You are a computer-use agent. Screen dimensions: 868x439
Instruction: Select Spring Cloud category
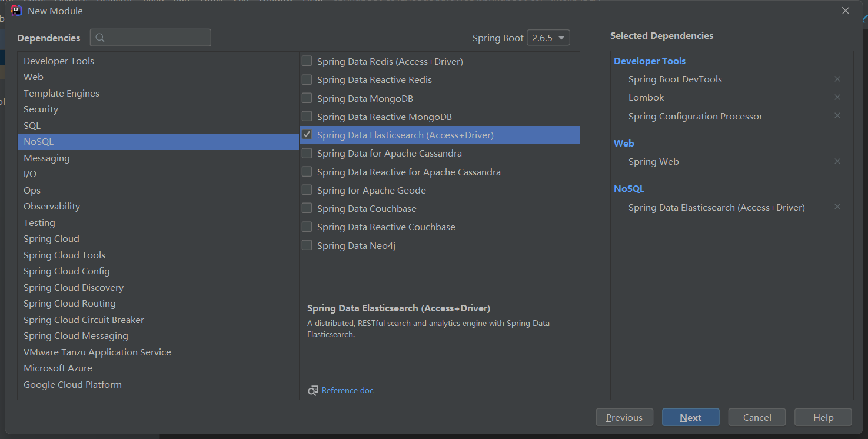(x=158, y=238)
